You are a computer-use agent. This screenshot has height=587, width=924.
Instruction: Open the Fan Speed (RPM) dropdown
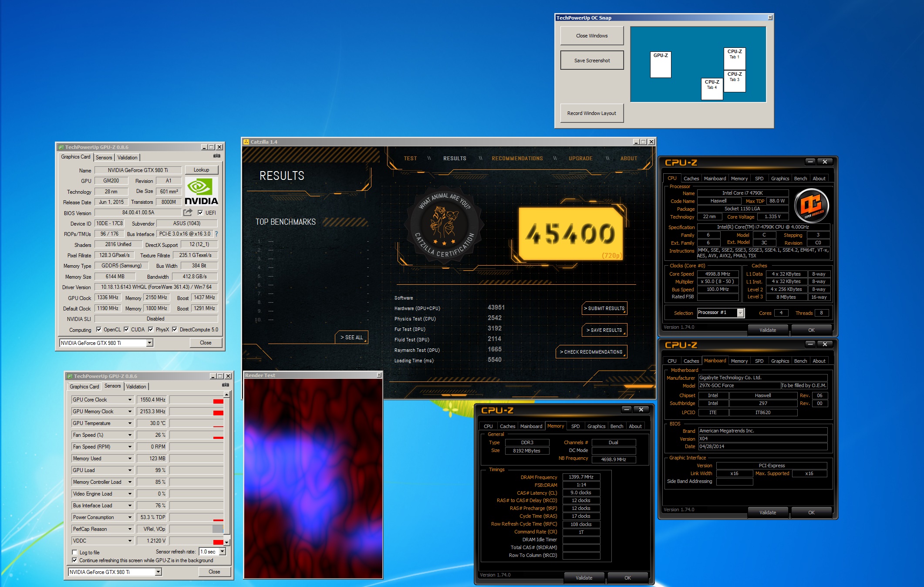tap(130, 446)
